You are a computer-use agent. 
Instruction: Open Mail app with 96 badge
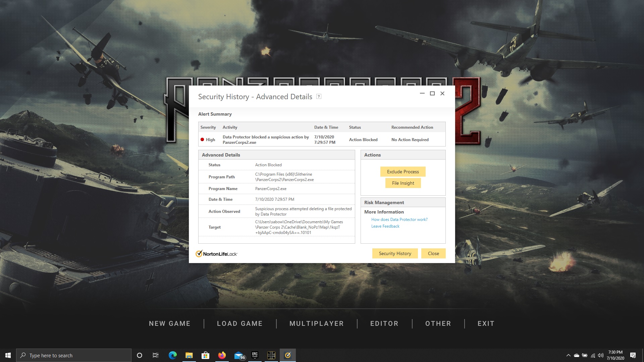(x=239, y=355)
